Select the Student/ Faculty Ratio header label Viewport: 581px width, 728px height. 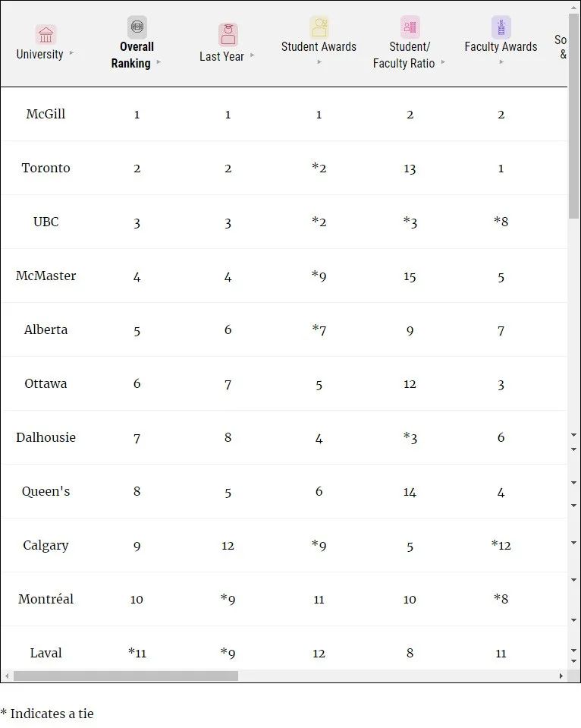404,55
